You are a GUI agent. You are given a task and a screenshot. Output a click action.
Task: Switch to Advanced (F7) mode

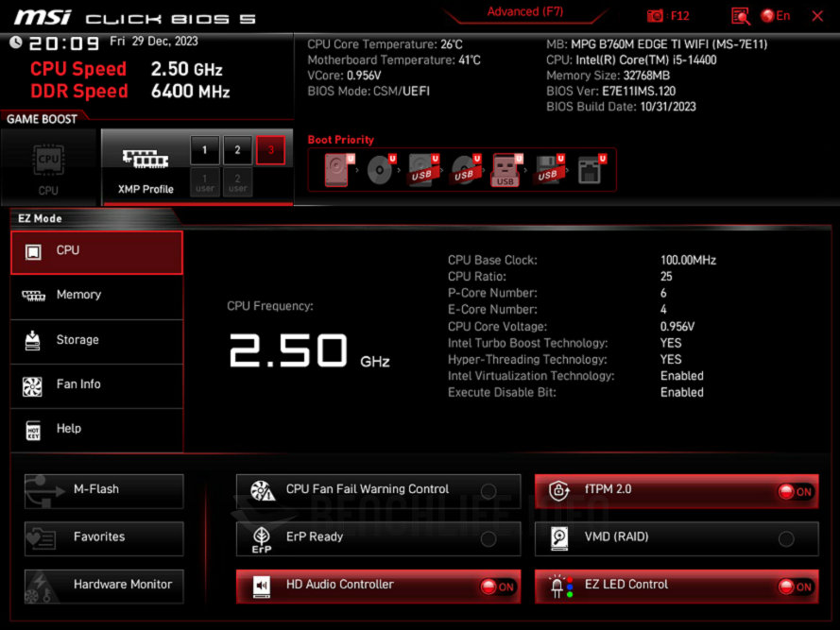tap(525, 11)
